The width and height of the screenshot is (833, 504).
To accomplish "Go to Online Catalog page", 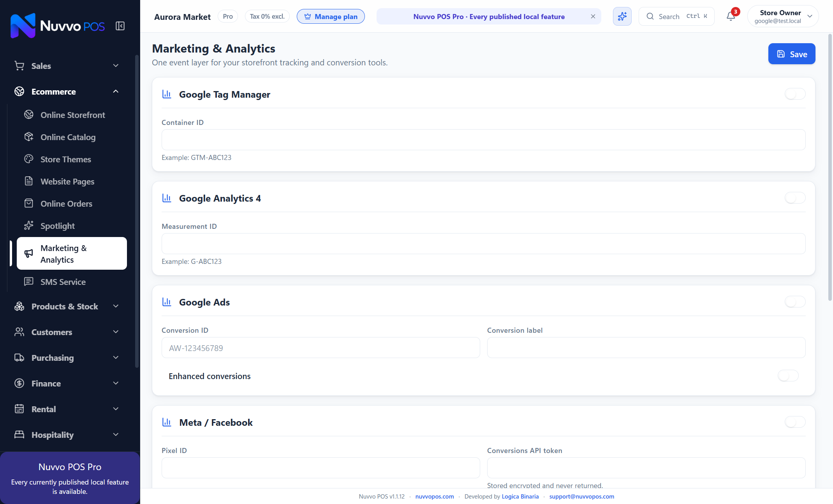I will [72, 137].
